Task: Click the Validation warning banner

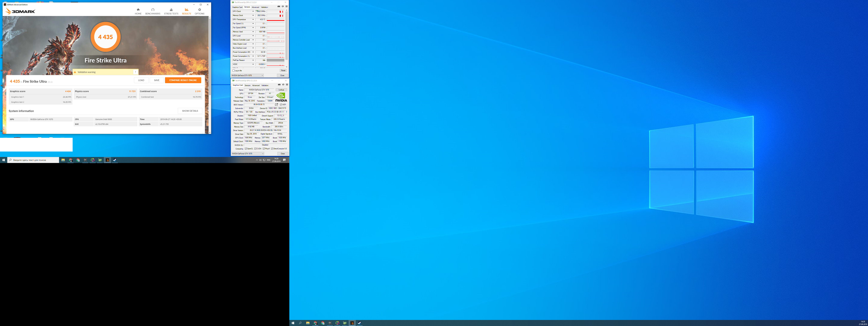Action: 105,72
